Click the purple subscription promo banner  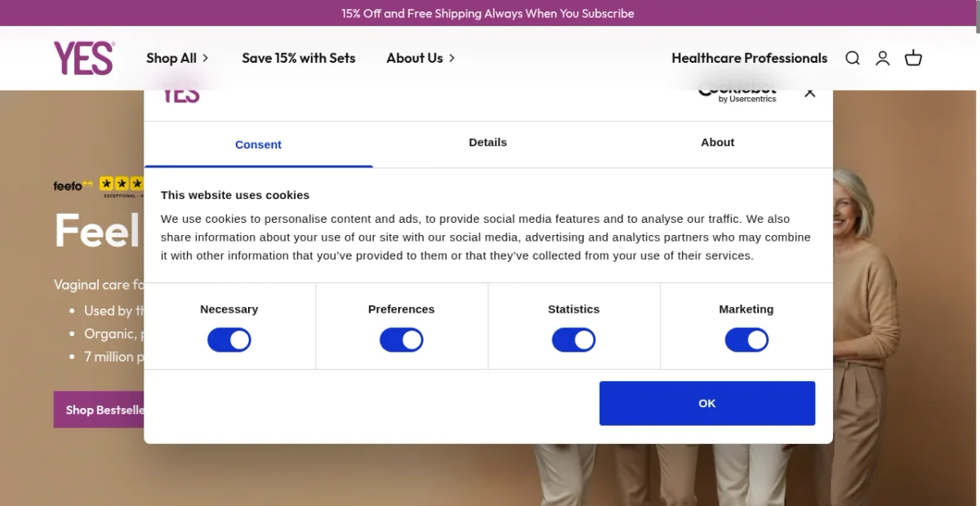[488, 13]
